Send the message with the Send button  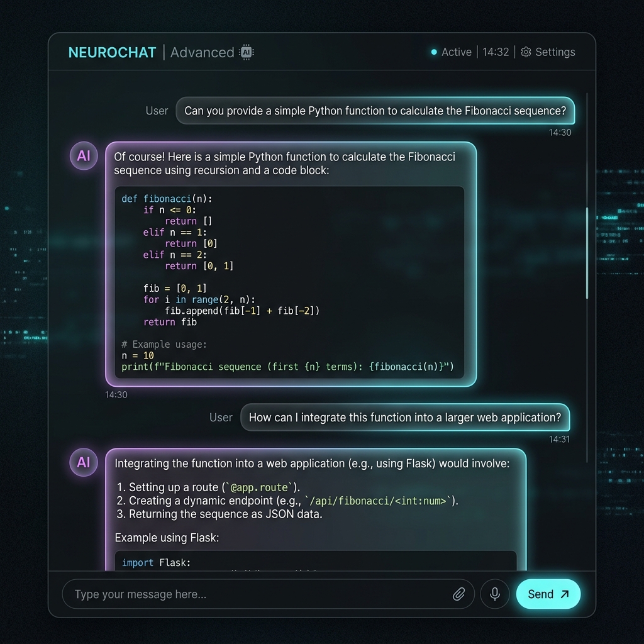pyautogui.click(x=548, y=594)
